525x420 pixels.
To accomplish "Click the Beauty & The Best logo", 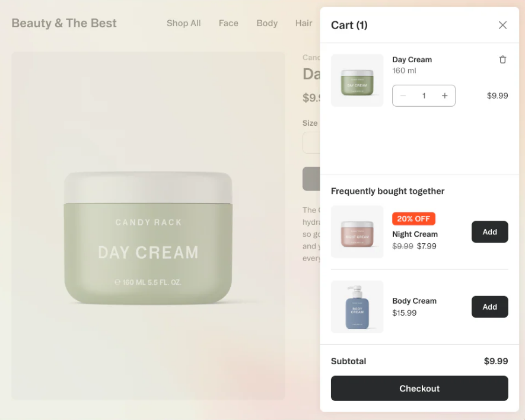I will click(x=64, y=23).
